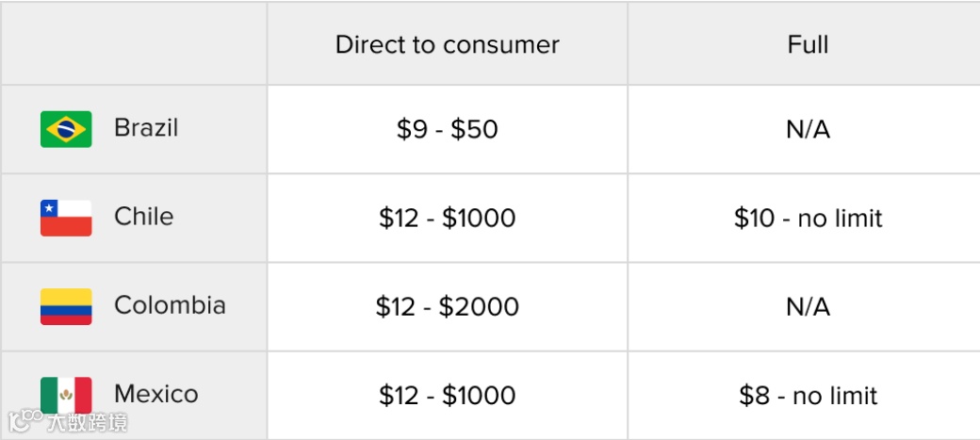The width and height of the screenshot is (980, 440).
Task: Click the Brazil country label
Action: (x=146, y=128)
